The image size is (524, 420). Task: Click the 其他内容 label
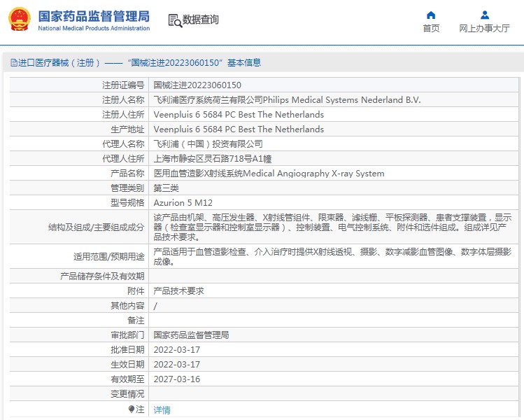(127, 306)
